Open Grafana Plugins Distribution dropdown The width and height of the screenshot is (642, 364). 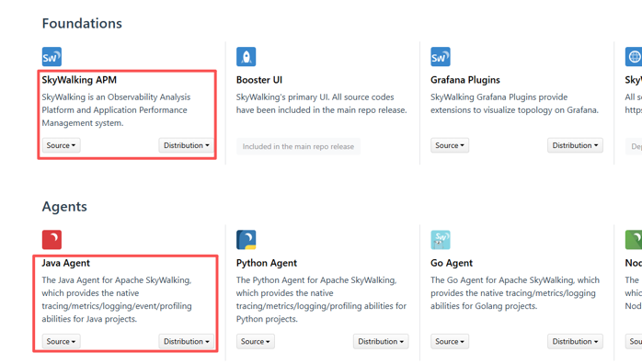coord(575,145)
